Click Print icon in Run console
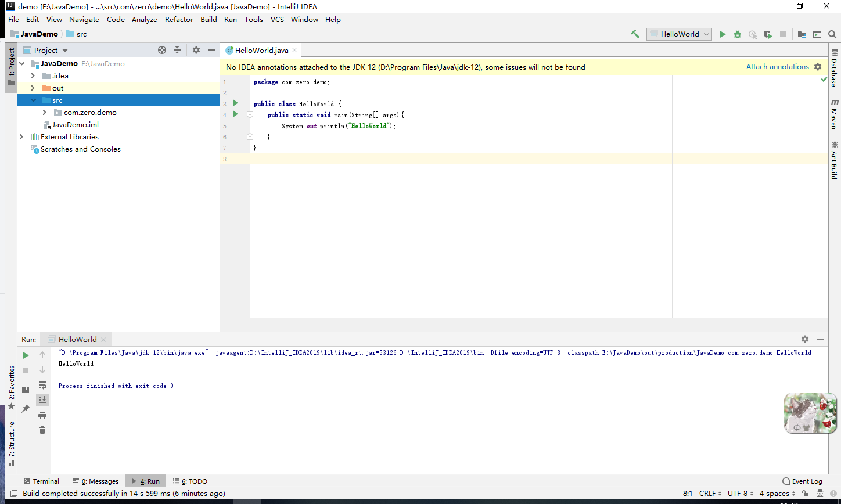 (x=42, y=415)
